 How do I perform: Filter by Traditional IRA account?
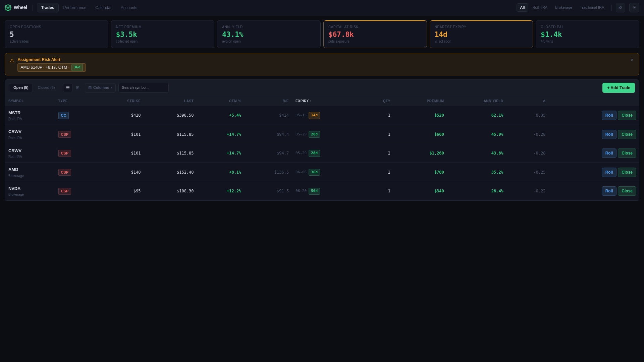592,8
